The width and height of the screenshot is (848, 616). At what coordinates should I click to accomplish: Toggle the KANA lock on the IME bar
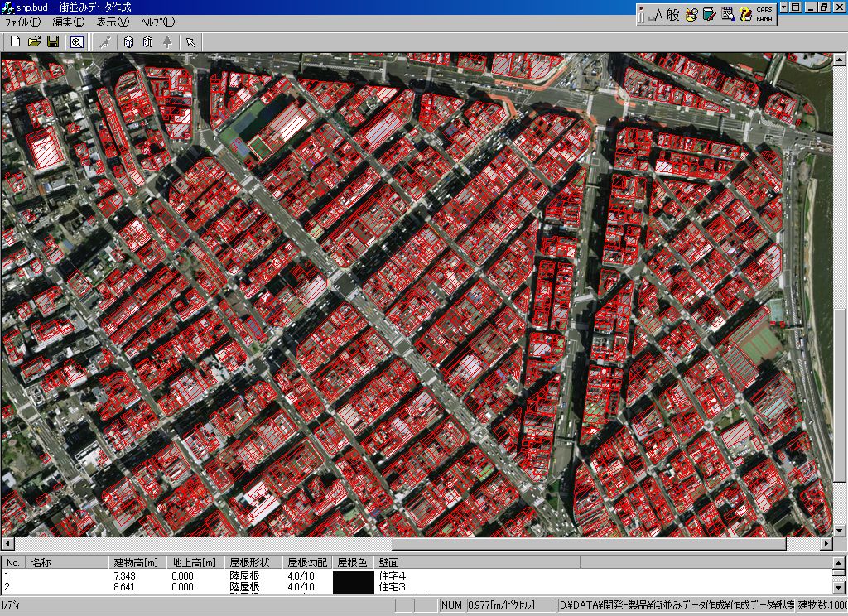[764, 18]
